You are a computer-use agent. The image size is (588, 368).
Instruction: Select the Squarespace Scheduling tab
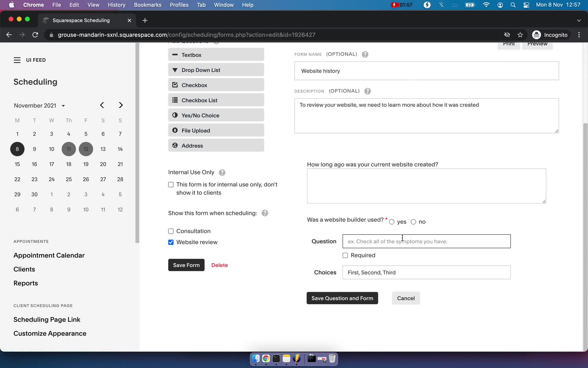(x=87, y=20)
